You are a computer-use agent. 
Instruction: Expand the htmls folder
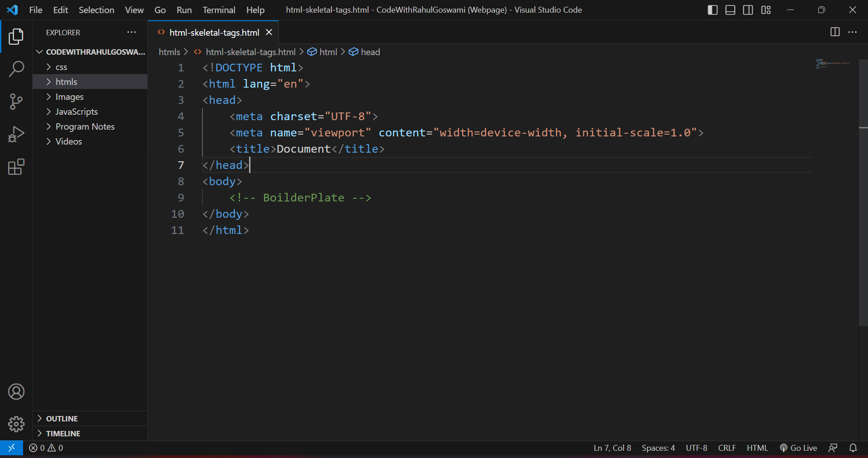(90, 82)
